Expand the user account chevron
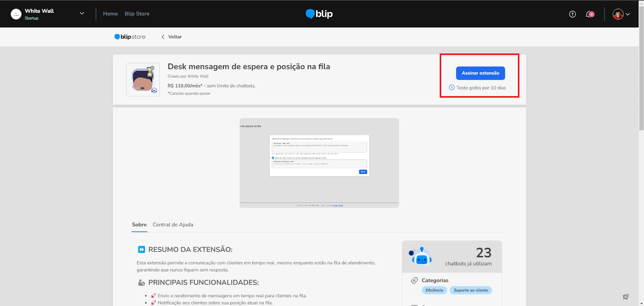 point(627,14)
